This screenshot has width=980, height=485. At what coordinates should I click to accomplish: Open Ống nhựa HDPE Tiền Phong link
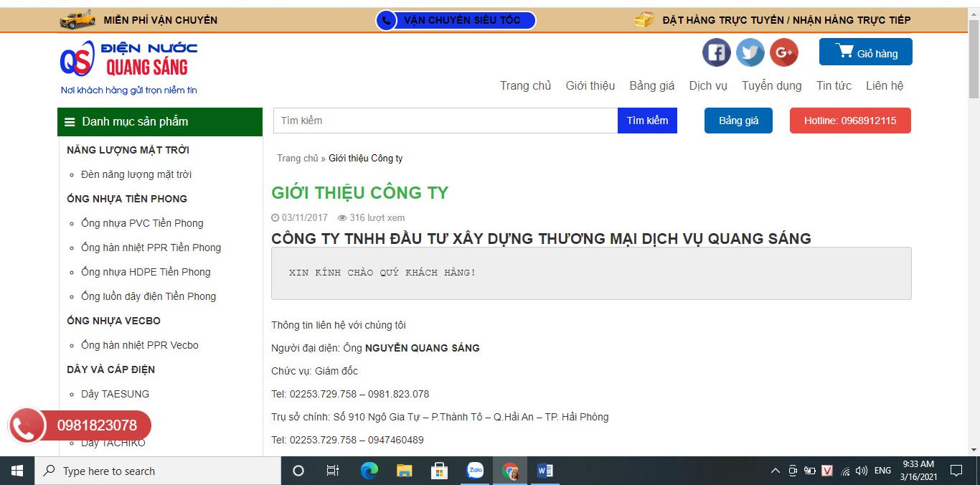click(x=146, y=272)
